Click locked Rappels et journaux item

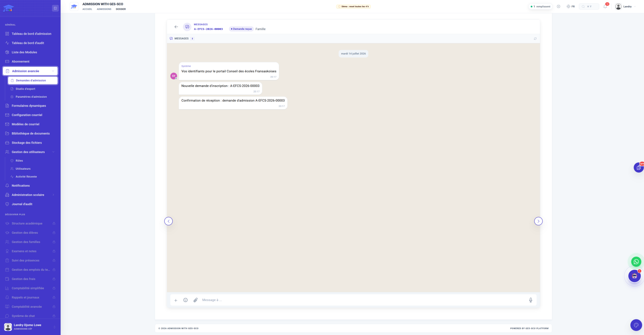pos(30,298)
